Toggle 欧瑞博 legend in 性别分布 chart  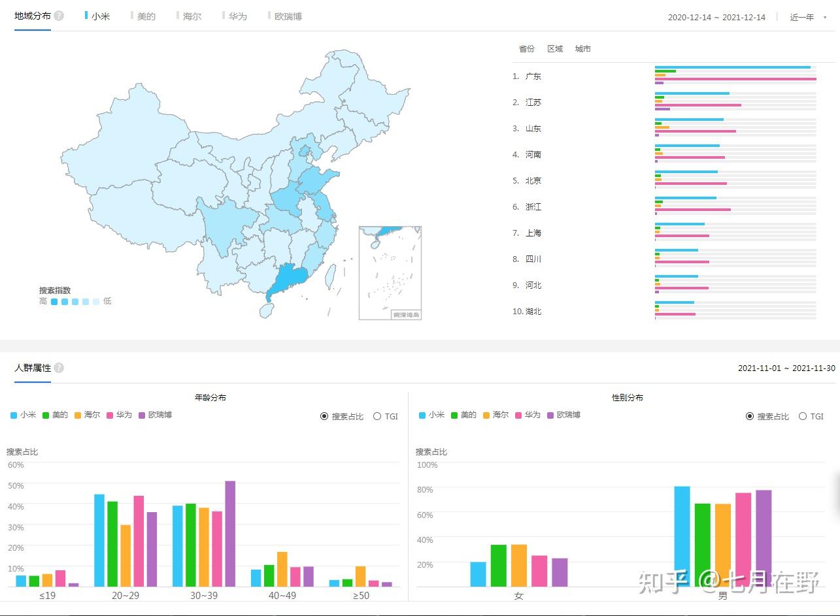coord(564,415)
